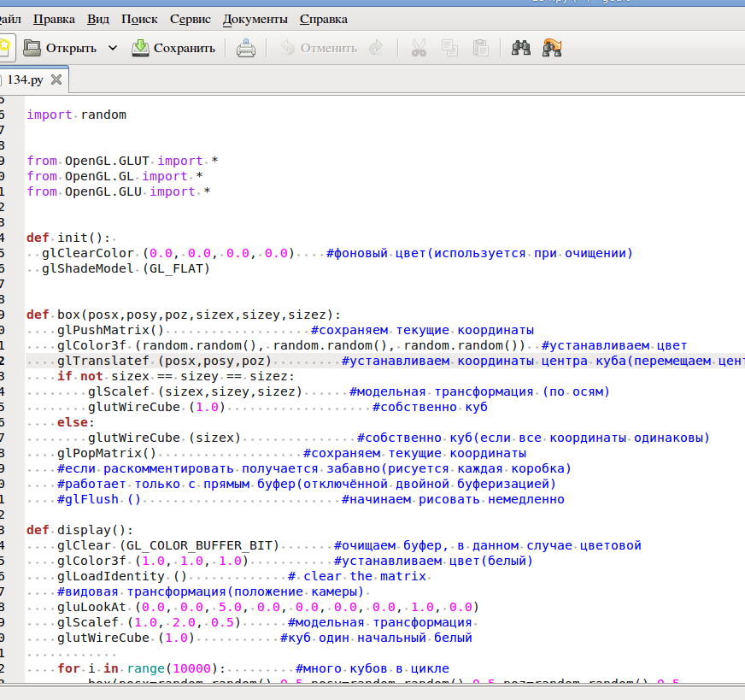Click the Сохранить save icon
The image size is (745, 700).
tap(141, 48)
